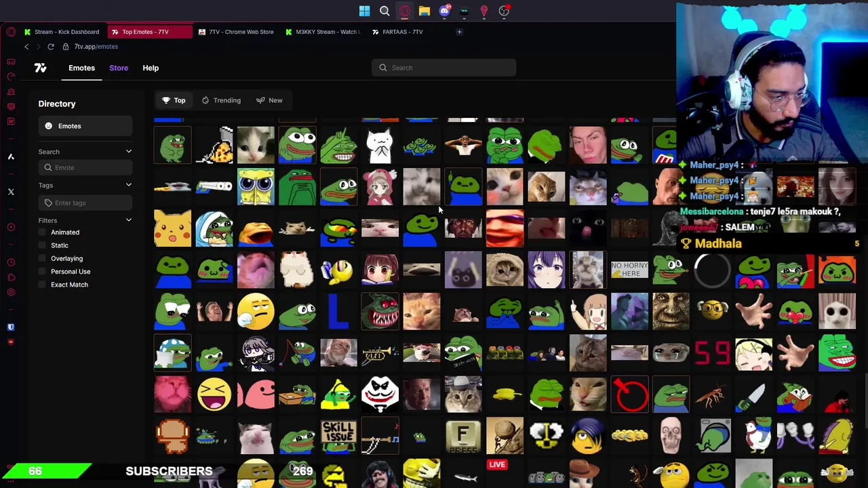Select the SKILL ISSUE emote
The height and width of the screenshot is (488, 868).
point(338,436)
